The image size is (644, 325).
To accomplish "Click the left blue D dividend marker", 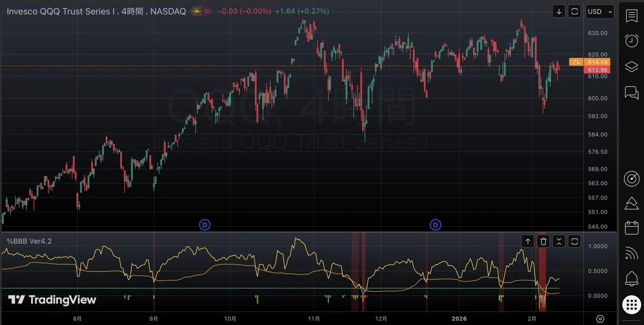I will pos(204,225).
